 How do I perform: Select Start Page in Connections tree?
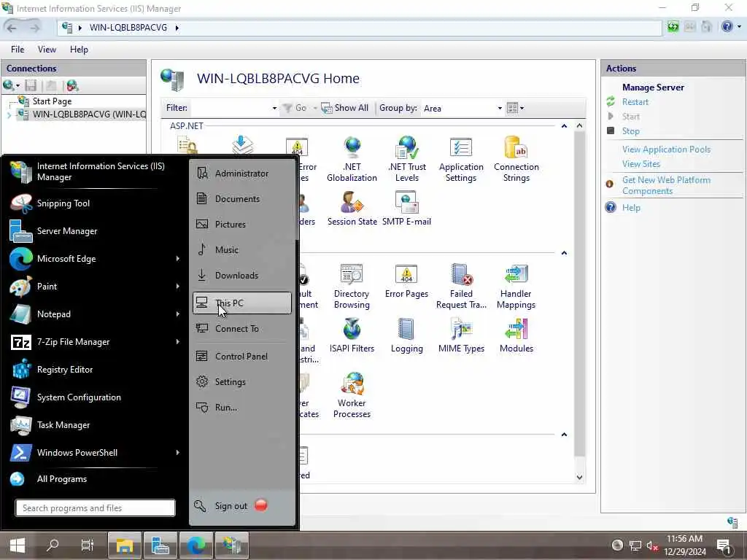(52, 101)
